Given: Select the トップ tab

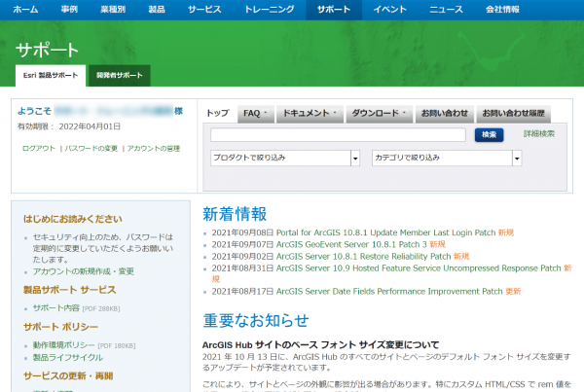Looking at the screenshot, I should pos(217,113).
